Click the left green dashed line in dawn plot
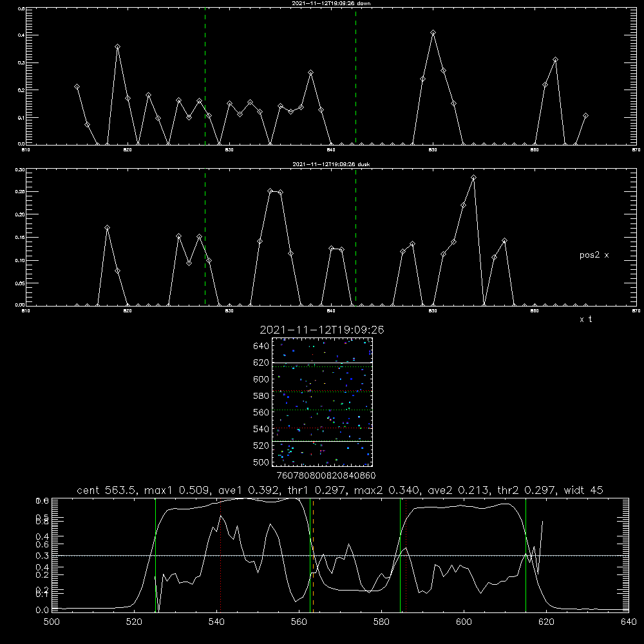 pos(205,76)
